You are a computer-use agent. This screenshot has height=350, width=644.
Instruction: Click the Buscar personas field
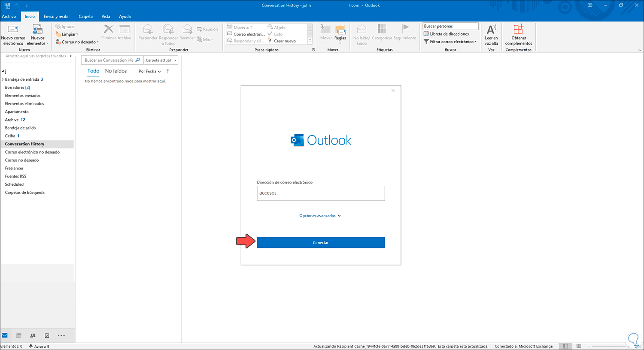(450, 26)
